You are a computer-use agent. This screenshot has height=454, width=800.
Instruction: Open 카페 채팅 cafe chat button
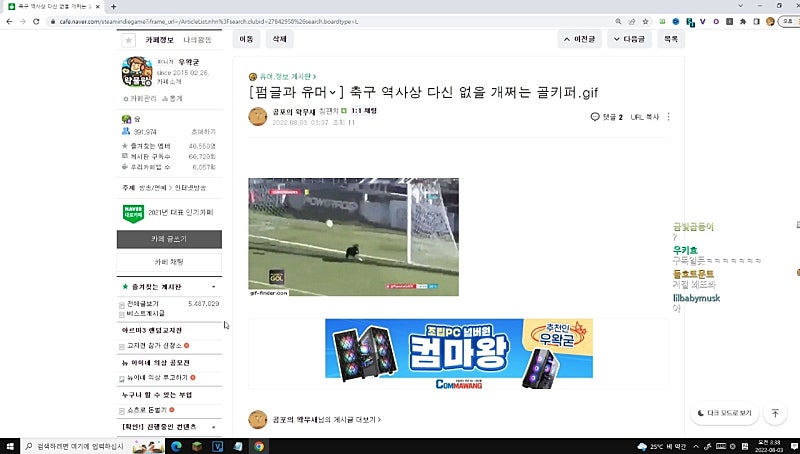pos(169,262)
